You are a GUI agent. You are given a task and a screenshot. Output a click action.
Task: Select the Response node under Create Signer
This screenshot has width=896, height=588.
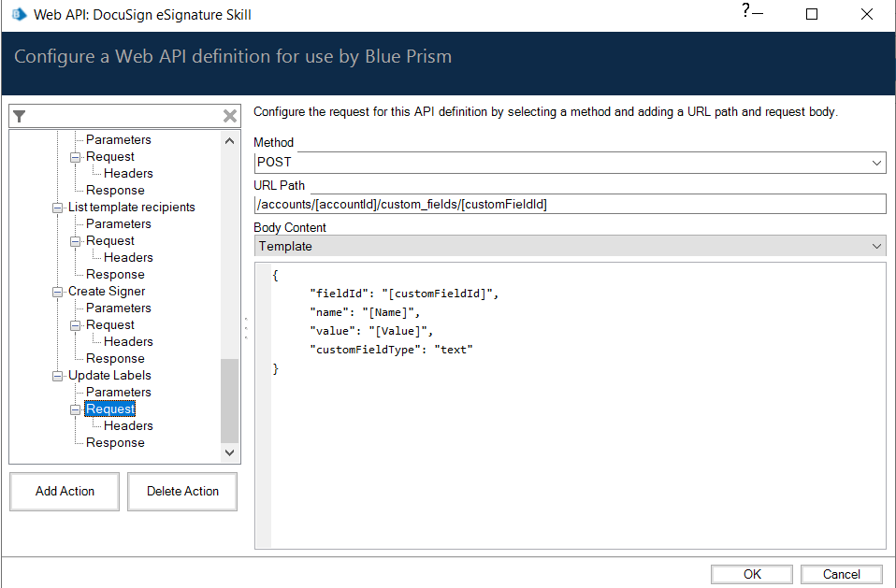tap(115, 358)
